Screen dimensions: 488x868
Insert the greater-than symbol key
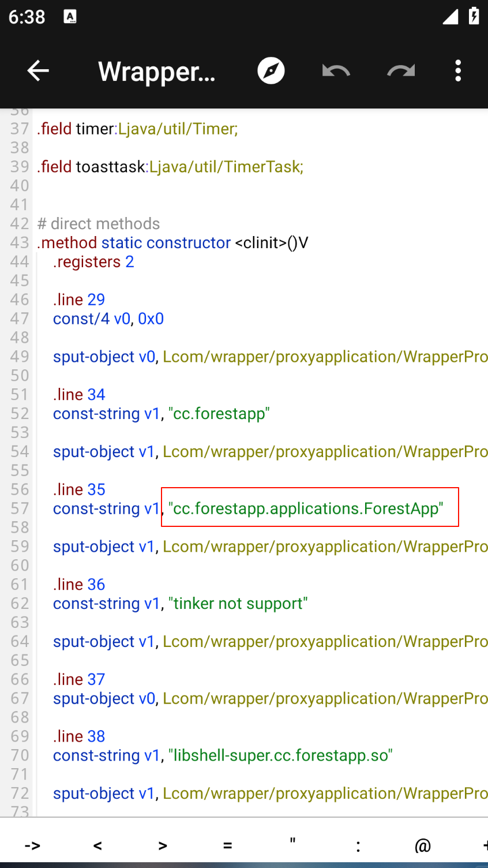163,845
